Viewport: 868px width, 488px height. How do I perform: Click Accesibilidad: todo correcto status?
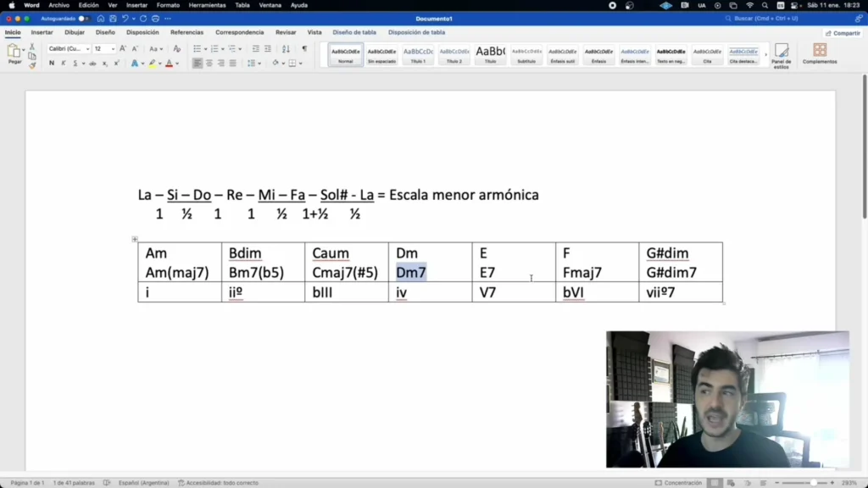coord(218,483)
